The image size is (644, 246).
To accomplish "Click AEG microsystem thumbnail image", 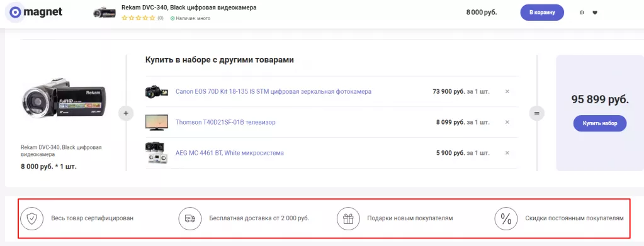I will click(x=157, y=153).
